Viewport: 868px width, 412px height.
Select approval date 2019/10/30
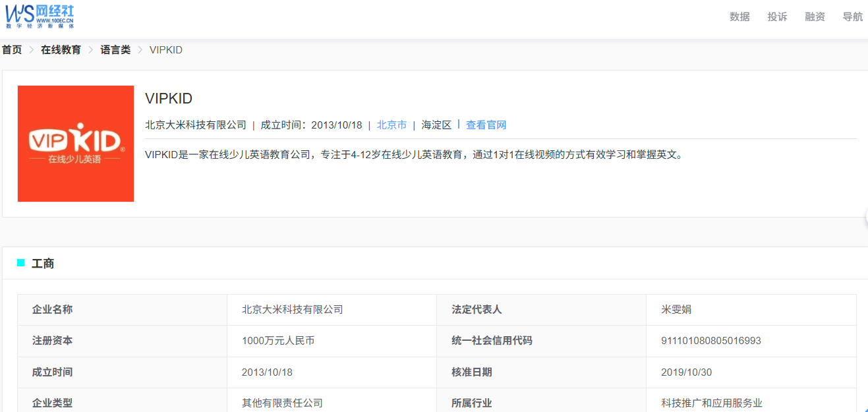[x=687, y=372]
